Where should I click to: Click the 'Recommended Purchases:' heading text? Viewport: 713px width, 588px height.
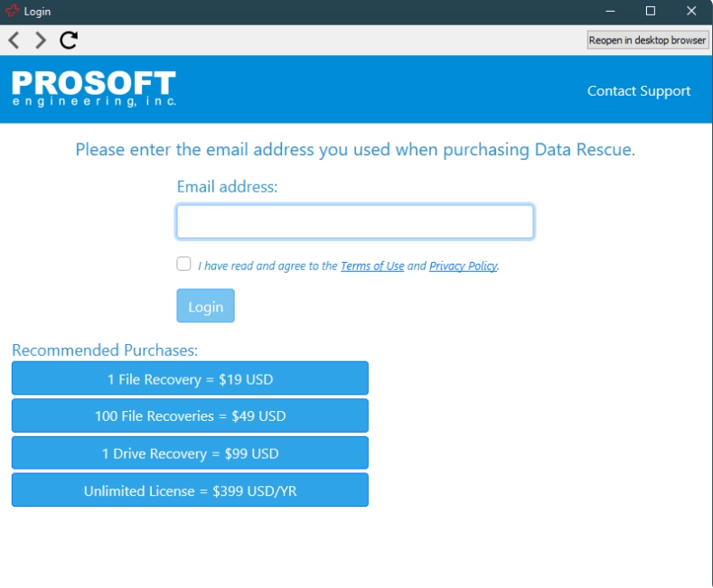tap(105, 350)
